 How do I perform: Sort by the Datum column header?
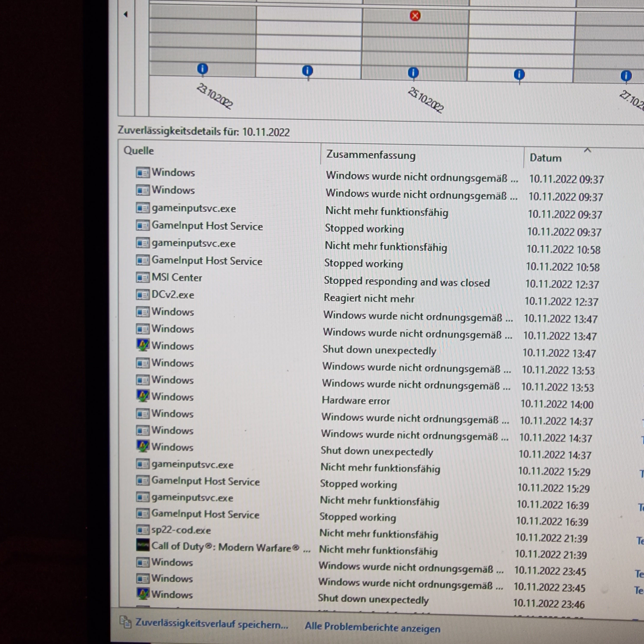tap(546, 158)
